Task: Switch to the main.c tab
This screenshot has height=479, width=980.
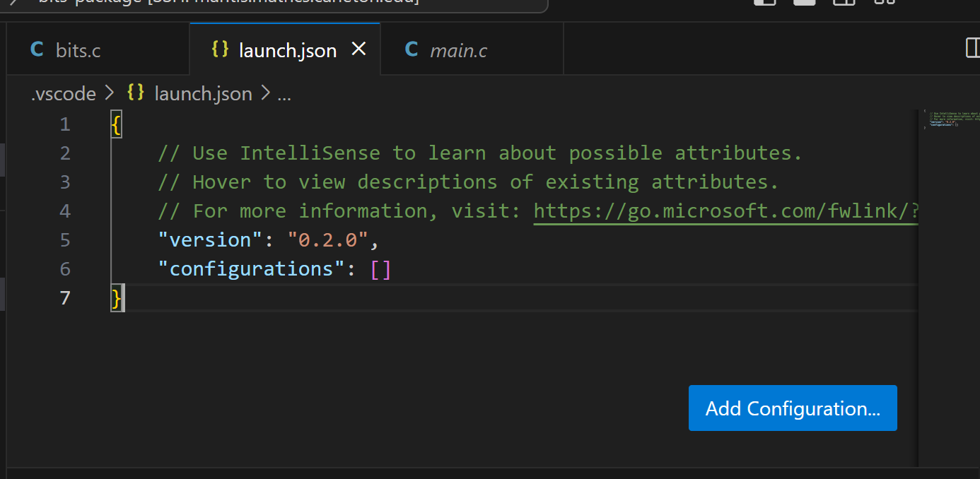Action: click(x=459, y=49)
